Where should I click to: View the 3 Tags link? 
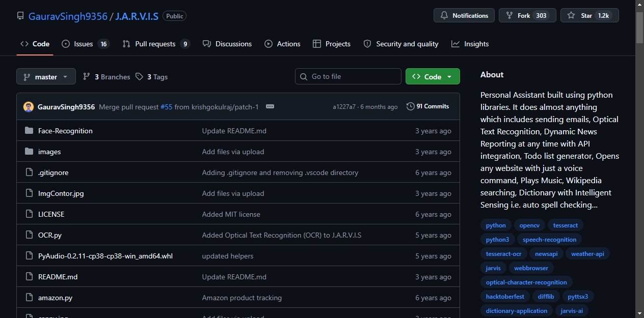tap(152, 77)
